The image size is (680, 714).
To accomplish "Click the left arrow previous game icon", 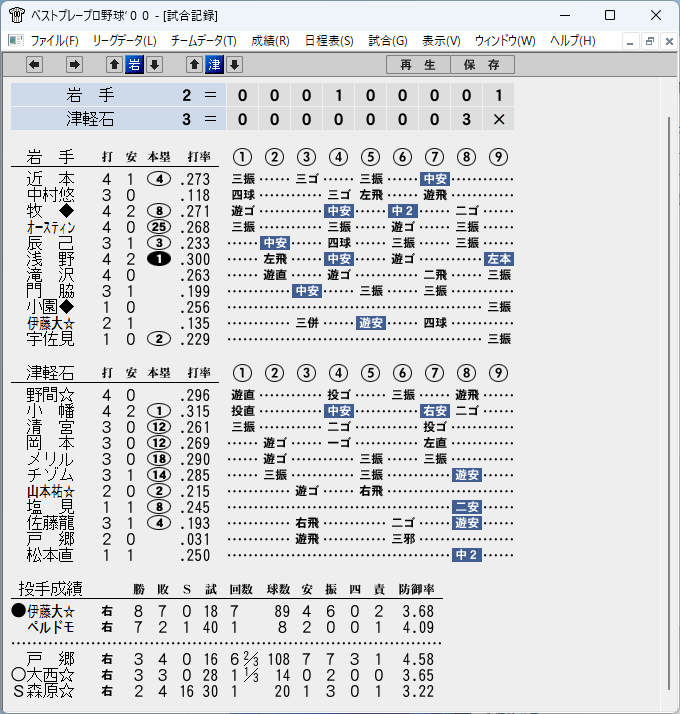I will pyautogui.click(x=35, y=65).
